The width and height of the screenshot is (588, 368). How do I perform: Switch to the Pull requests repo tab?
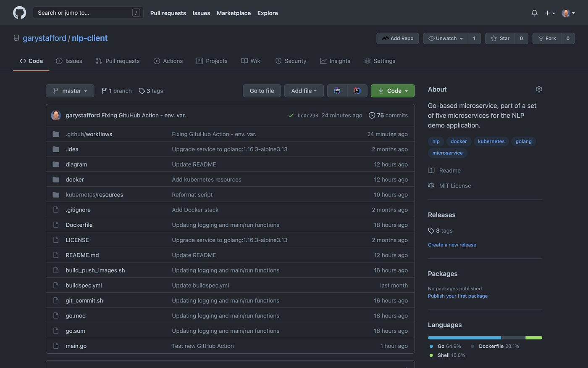[x=118, y=61]
